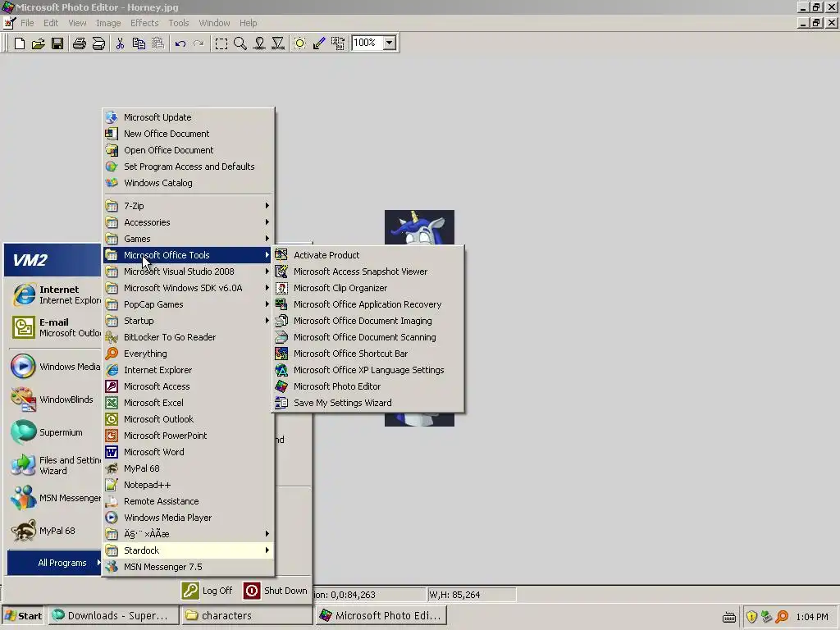Launch MSN Messenger 7.5 entry

188,567
